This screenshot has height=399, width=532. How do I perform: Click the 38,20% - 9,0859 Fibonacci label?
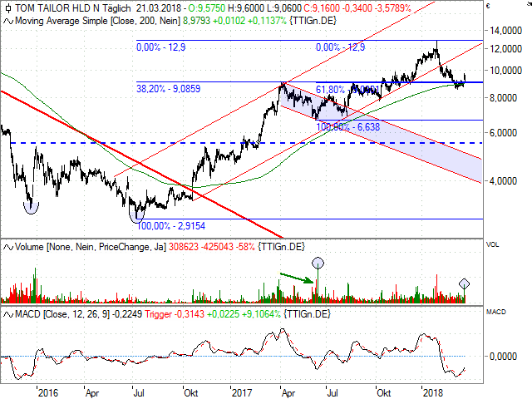pos(168,89)
